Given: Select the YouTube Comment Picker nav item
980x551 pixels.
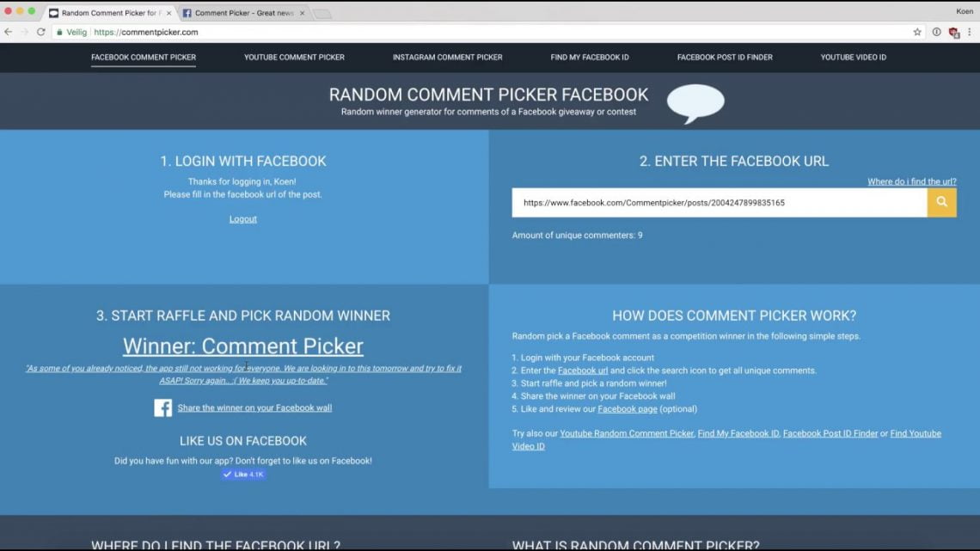Looking at the screenshot, I should (294, 57).
